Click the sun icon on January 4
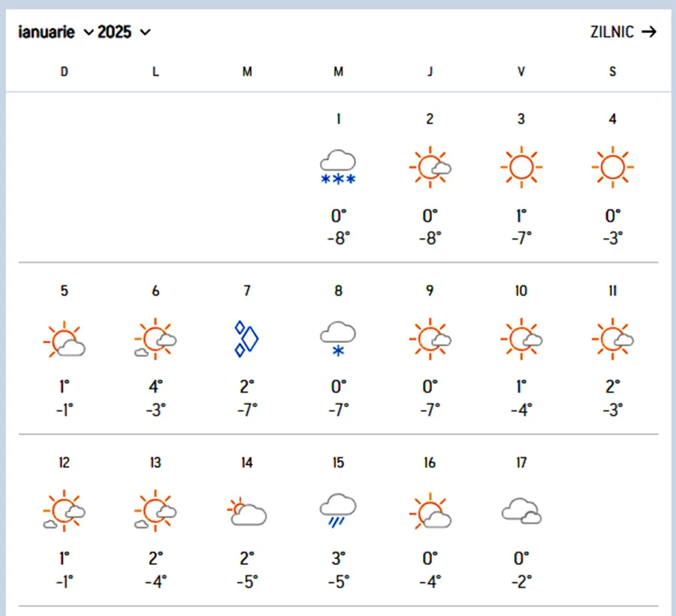 pyautogui.click(x=613, y=166)
